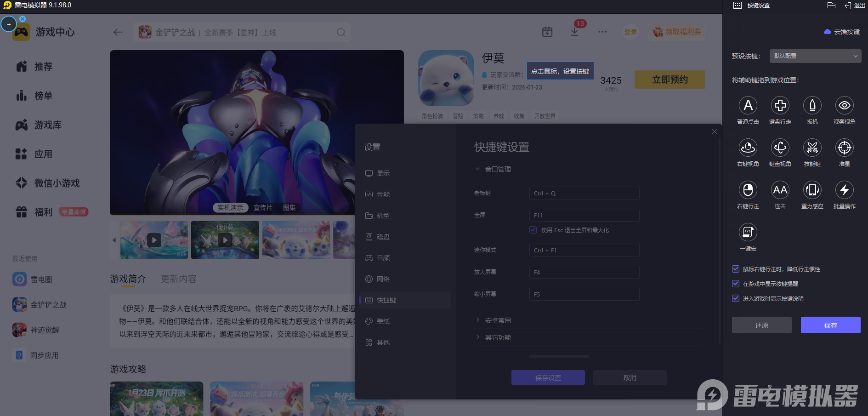Open the folder icon in 按键设置 header
Screen dimensions: 868x416
tap(831, 6)
